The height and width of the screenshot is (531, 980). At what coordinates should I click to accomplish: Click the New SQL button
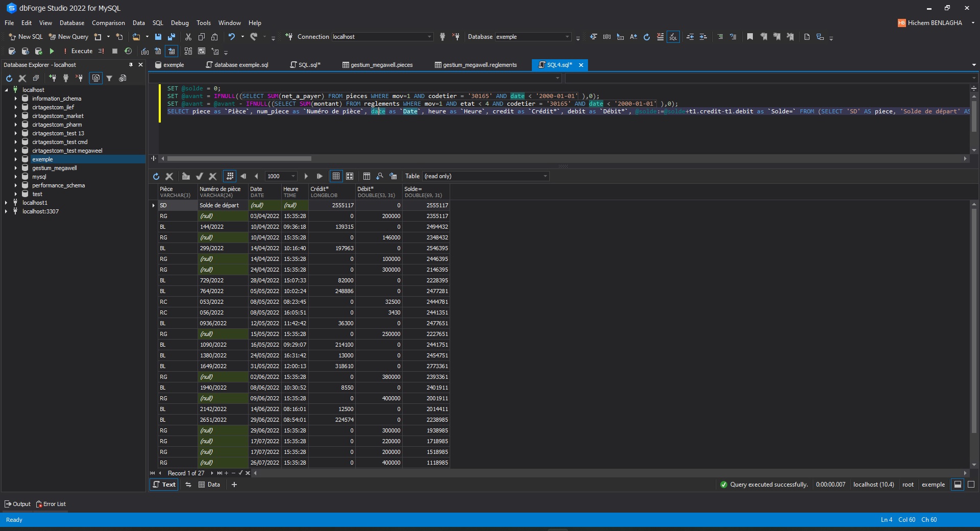[x=26, y=37]
